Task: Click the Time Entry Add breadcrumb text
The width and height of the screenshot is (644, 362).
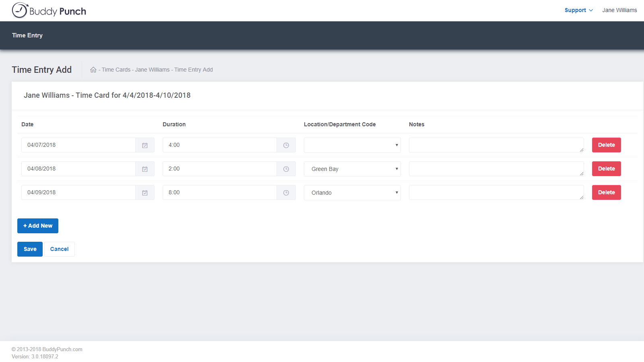Action: 194,70
